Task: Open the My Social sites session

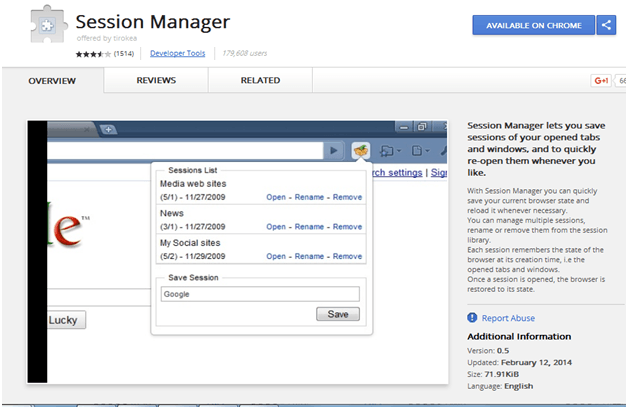Action: coord(276,256)
